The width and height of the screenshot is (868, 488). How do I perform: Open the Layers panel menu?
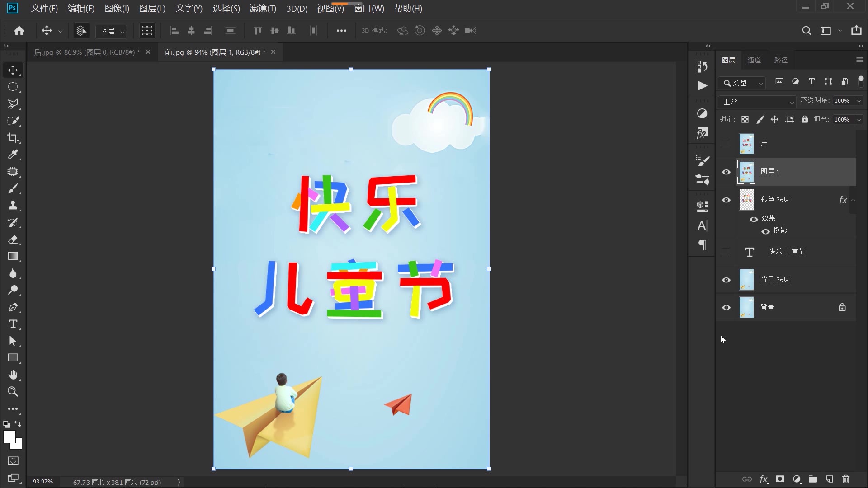[x=859, y=60]
